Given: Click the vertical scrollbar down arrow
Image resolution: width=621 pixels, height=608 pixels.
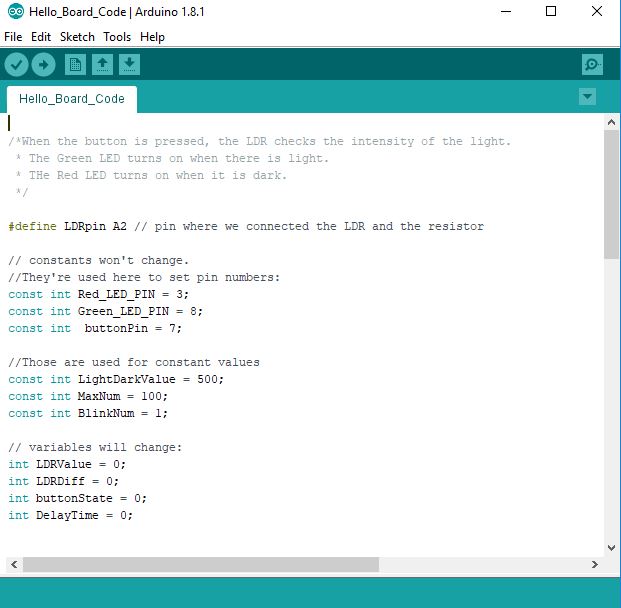Looking at the screenshot, I should tap(611, 548).
